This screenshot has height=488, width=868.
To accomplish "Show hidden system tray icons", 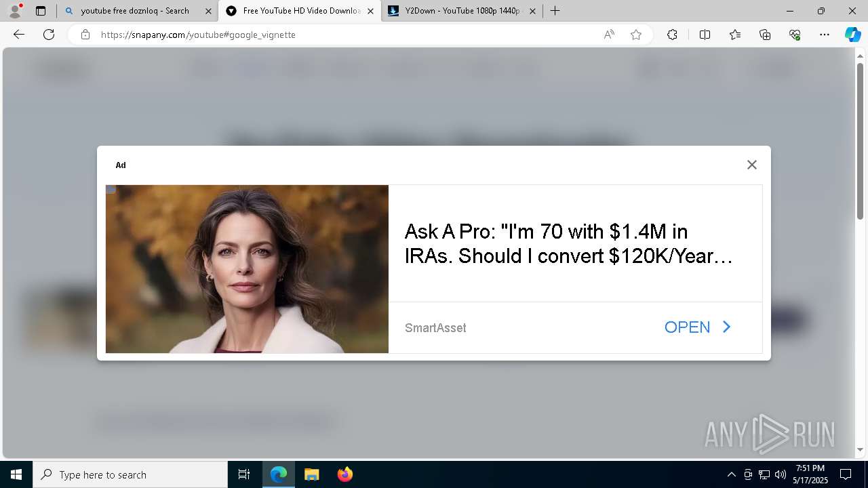I will point(731,474).
